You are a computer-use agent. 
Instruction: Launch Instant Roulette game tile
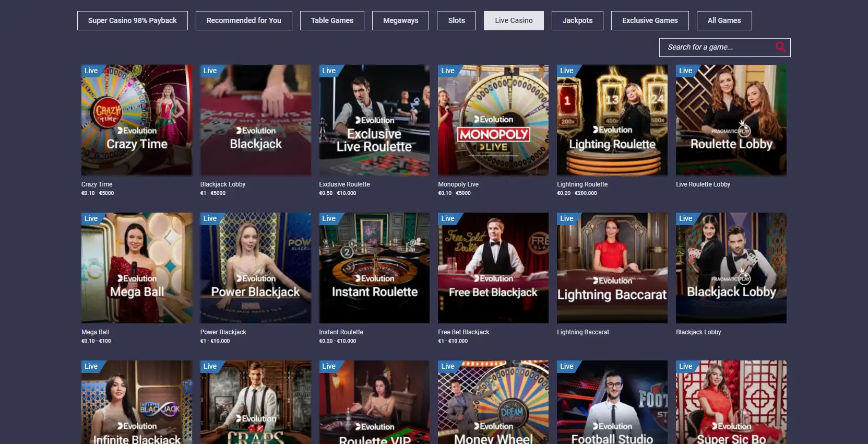tap(374, 268)
